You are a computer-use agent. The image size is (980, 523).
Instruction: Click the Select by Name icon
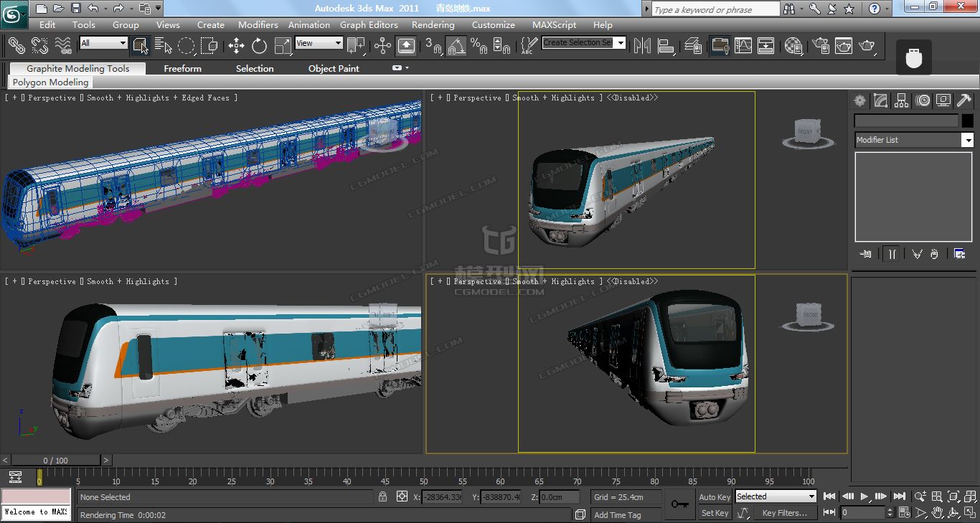click(163, 46)
